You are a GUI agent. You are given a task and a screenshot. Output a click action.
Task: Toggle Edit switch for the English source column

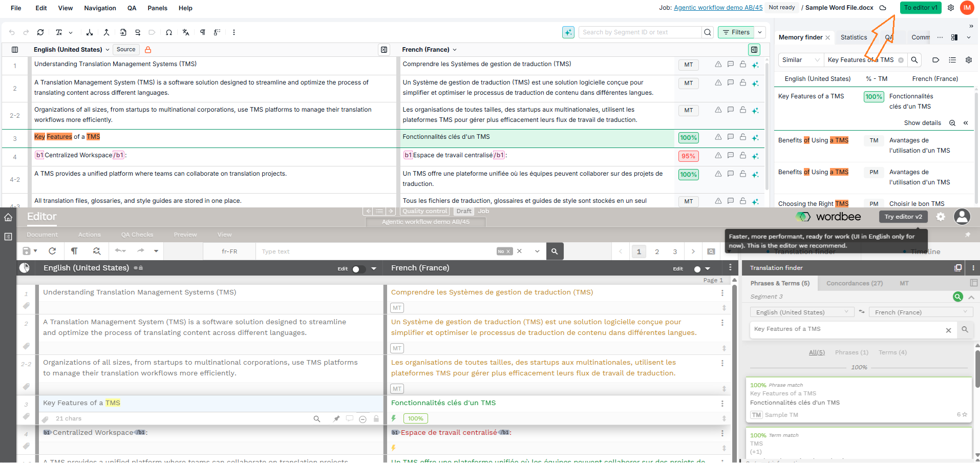point(359,269)
